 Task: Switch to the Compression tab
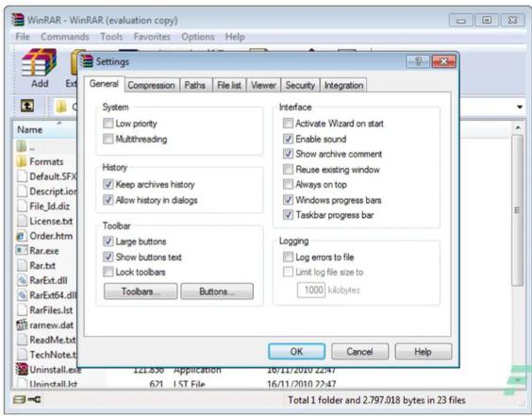[x=151, y=85]
